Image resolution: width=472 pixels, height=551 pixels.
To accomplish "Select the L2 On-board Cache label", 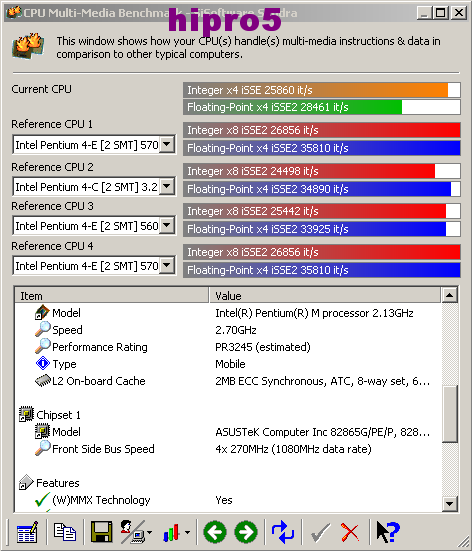I will pos(99,381).
